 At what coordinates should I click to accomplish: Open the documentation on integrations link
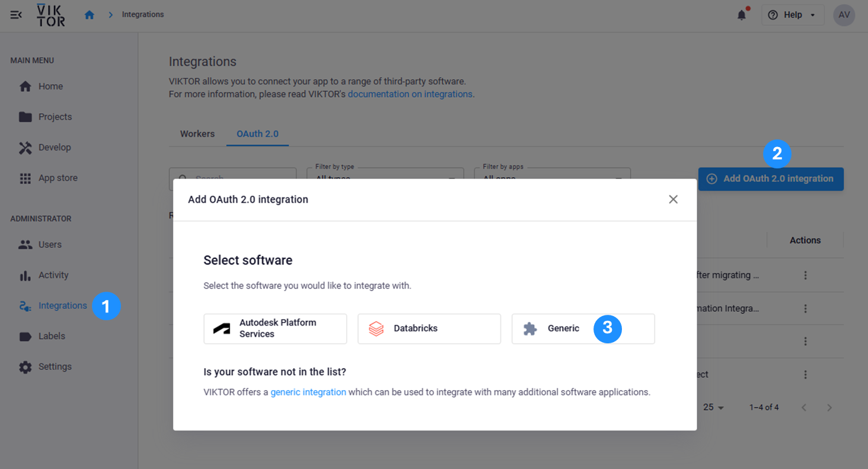pos(410,94)
